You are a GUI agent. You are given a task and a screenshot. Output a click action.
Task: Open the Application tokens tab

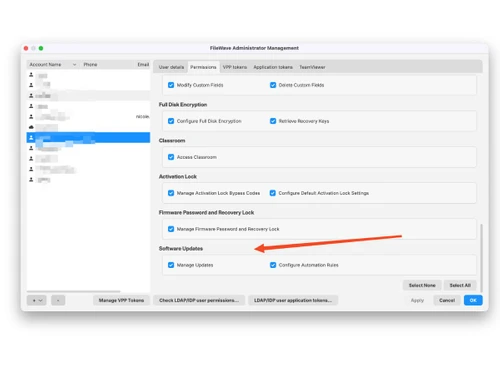273,67
